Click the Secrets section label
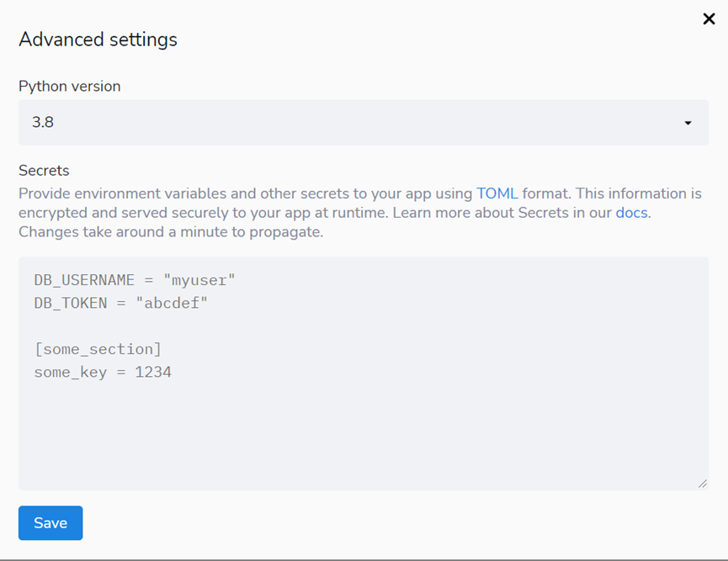This screenshot has width=728, height=561. [44, 171]
